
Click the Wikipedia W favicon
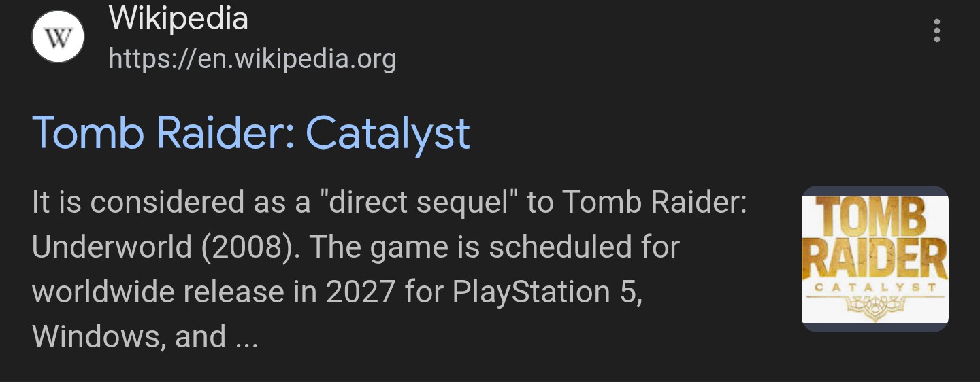[58, 37]
